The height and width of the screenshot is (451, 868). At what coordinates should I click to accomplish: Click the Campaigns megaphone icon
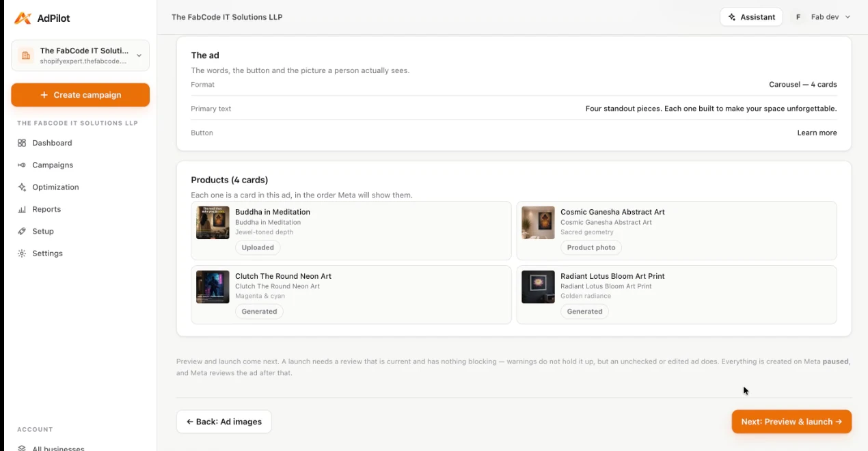coord(22,165)
